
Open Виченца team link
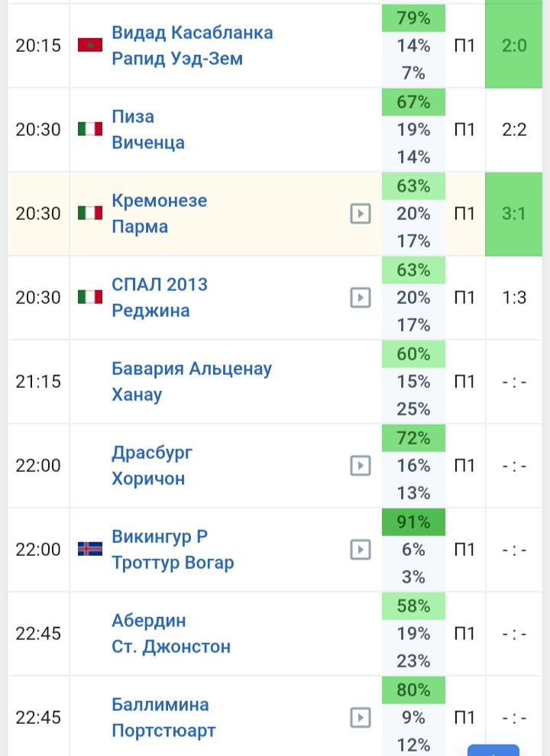(x=148, y=143)
